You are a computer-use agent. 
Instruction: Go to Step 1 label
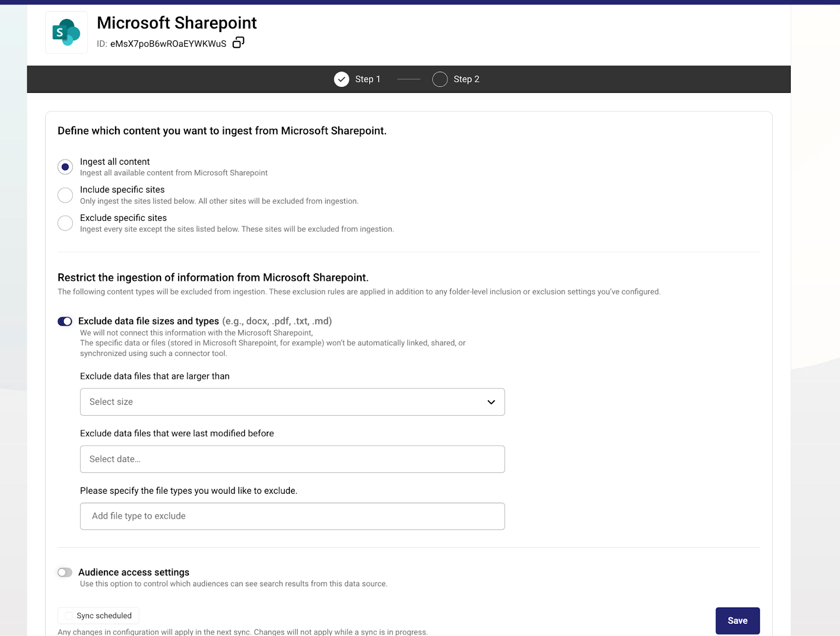pos(367,79)
